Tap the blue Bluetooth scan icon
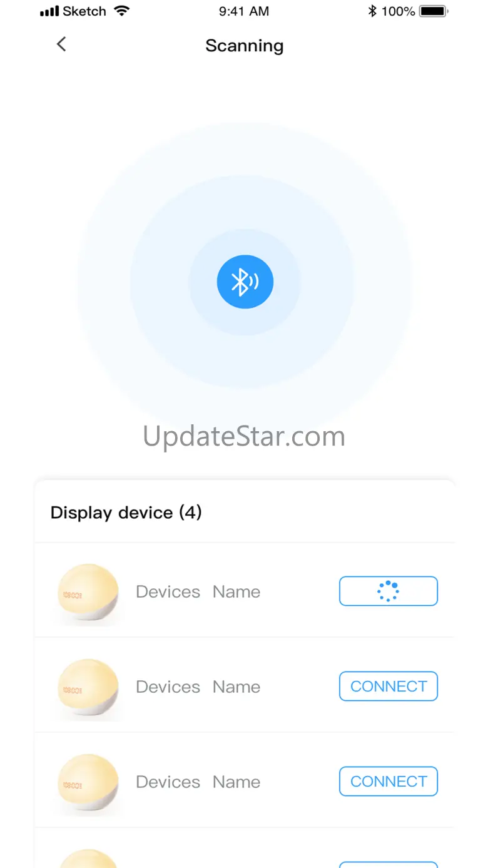This screenshot has width=488, height=868. [245, 282]
